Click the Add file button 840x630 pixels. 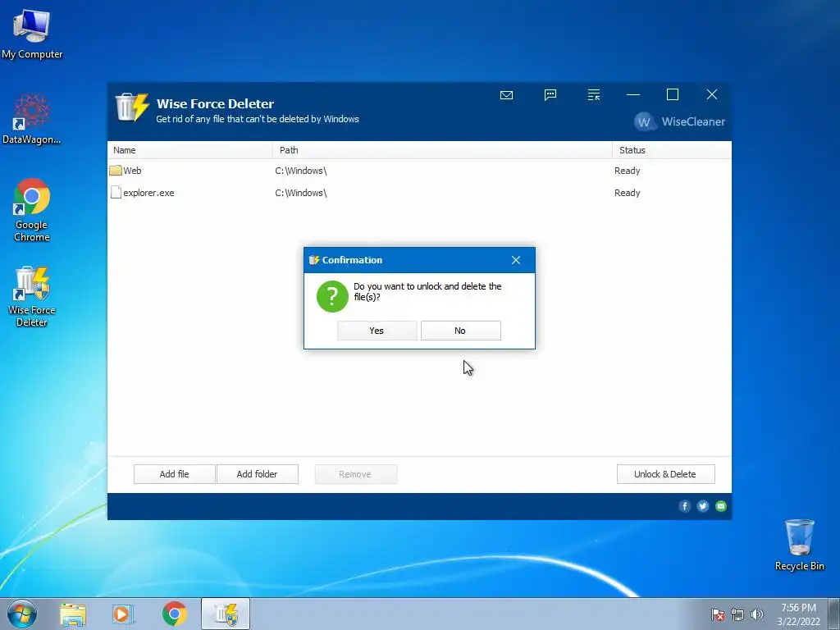pos(174,474)
